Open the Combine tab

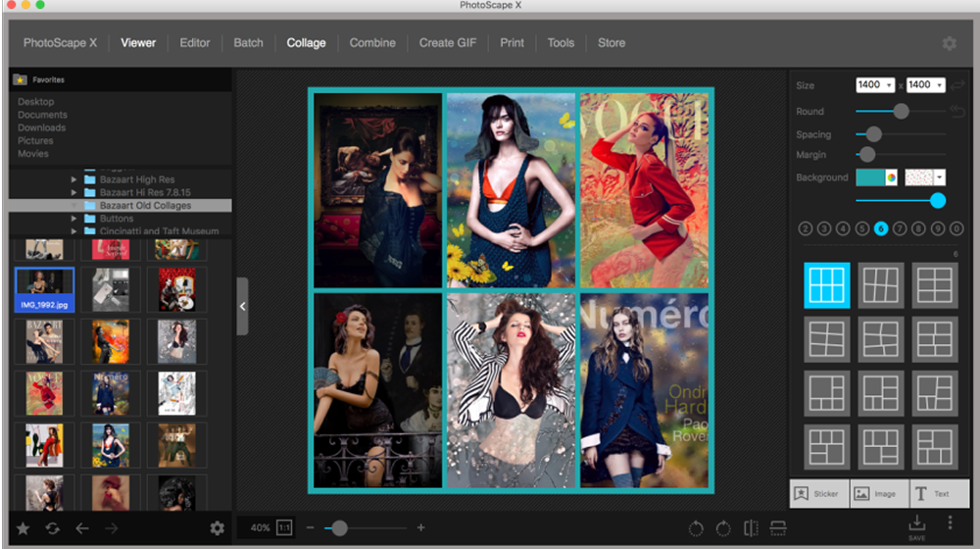pos(372,43)
